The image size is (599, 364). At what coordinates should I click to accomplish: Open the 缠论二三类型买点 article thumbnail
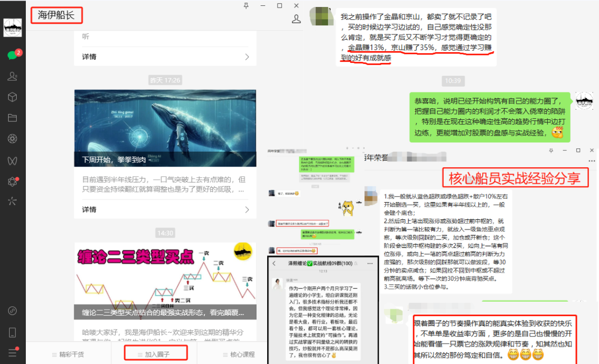pyautogui.click(x=165, y=281)
